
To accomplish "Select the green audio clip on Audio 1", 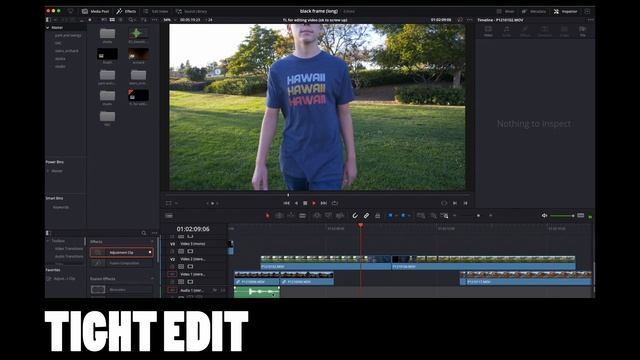I will [x=257, y=291].
